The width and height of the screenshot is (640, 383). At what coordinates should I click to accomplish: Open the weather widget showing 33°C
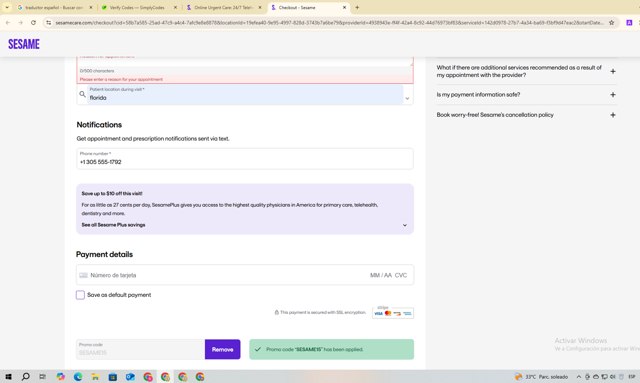tap(541, 376)
